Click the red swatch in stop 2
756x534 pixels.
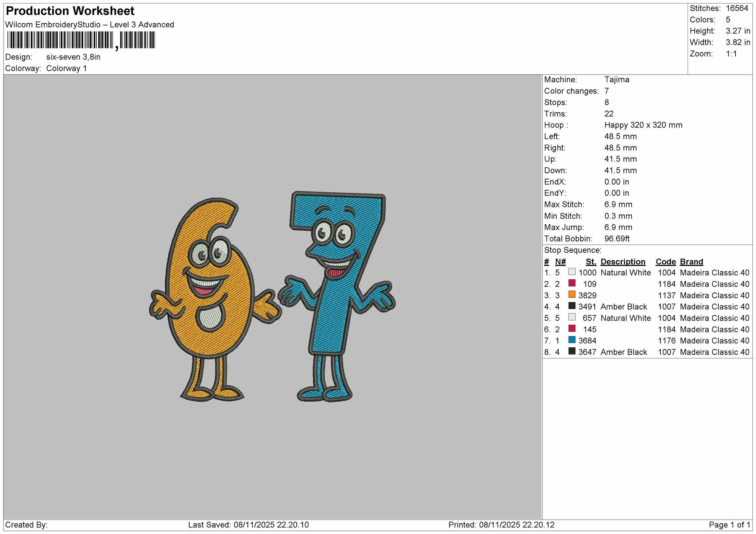(572, 283)
